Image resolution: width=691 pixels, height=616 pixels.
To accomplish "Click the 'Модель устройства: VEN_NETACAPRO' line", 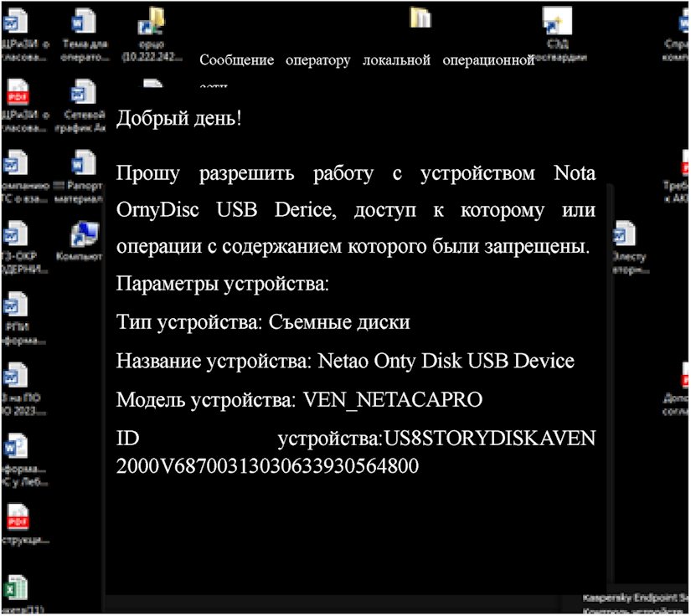I will tap(299, 400).
